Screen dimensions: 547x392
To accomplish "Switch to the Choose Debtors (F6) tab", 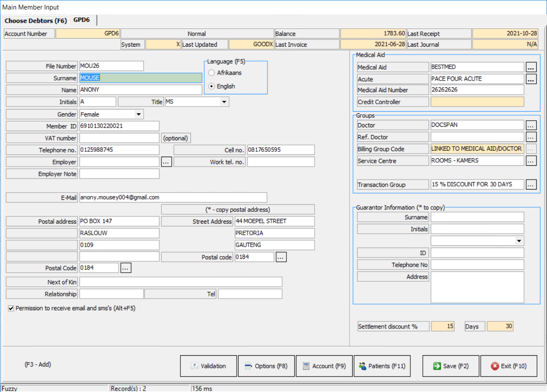I will tap(36, 21).
